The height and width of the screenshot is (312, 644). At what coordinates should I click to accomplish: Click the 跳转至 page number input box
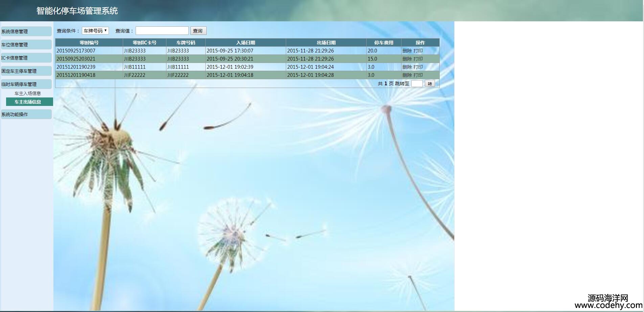417,84
